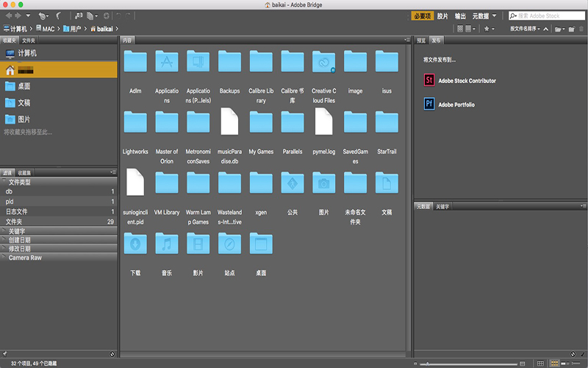The height and width of the screenshot is (368, 588).
Task: Open the thumbnail quality options dropdown
Action: (470, 29)
